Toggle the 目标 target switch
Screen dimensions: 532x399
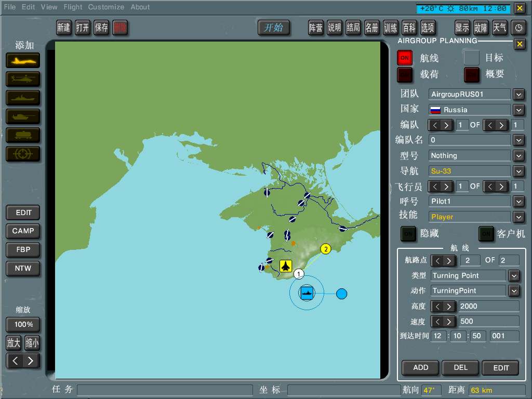point(472,58)
